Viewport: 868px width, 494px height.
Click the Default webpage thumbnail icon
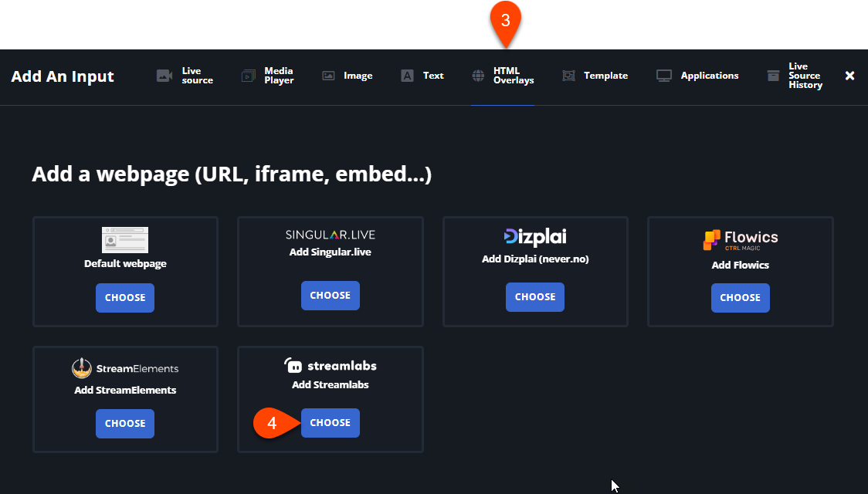point(125,239)
